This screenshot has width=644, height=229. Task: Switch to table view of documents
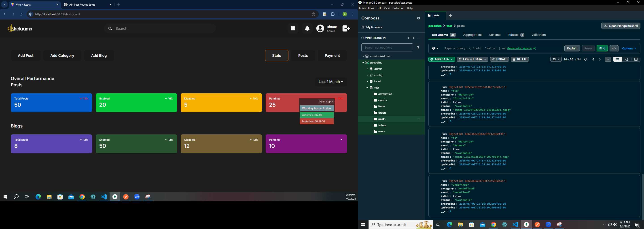(x=636, y=59)
